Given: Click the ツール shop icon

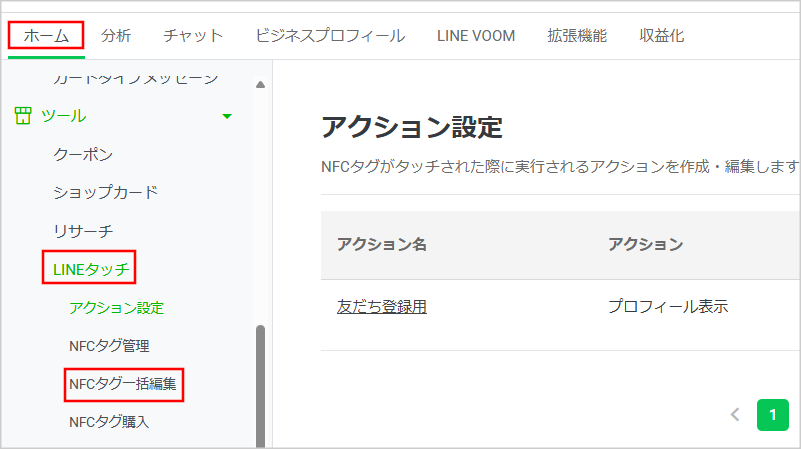Looking at the screenshot, I should [22, 115].
